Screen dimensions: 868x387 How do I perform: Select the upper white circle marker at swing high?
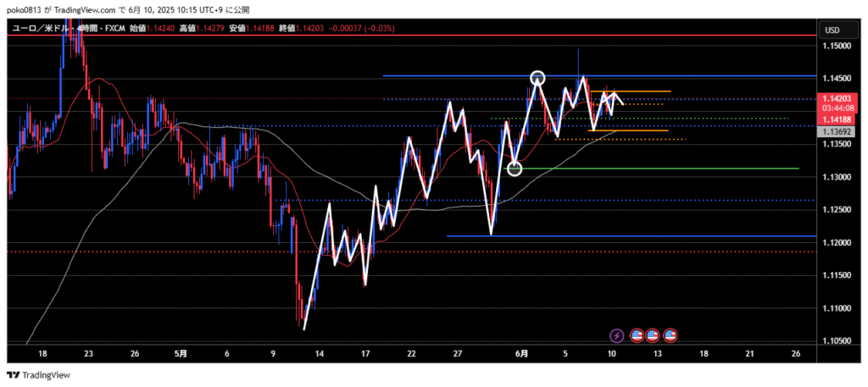pyautogui.click(x=537, y=78)
